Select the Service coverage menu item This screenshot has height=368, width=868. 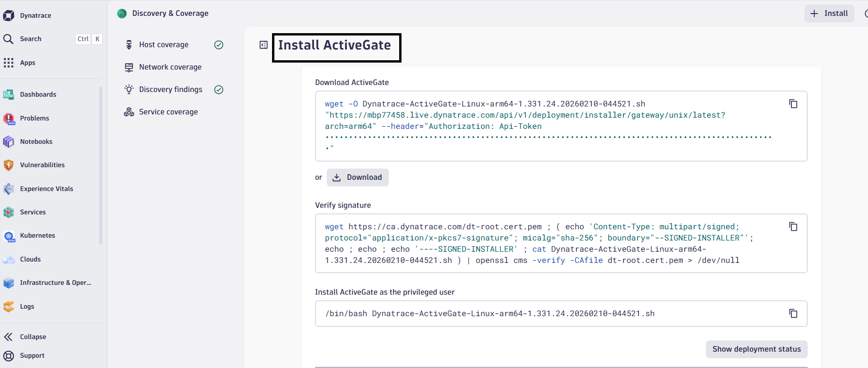tap(173, 112)
